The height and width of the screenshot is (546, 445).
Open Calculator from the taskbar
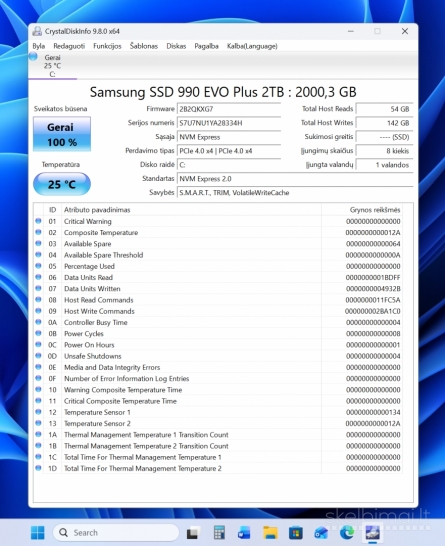point(219,533)
